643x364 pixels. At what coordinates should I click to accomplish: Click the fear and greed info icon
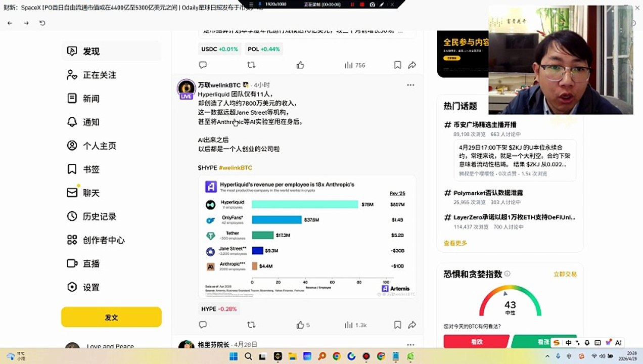click(507, 274)
